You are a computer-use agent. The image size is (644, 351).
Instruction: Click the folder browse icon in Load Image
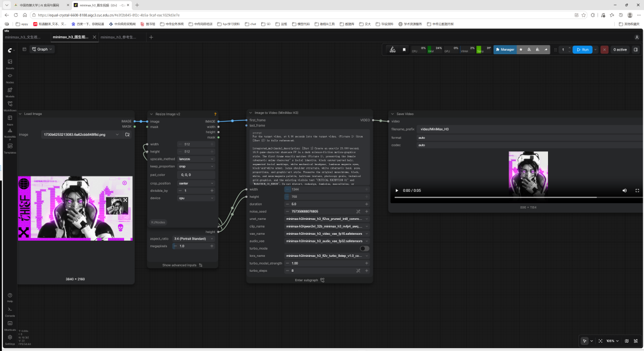pos(128,135)
